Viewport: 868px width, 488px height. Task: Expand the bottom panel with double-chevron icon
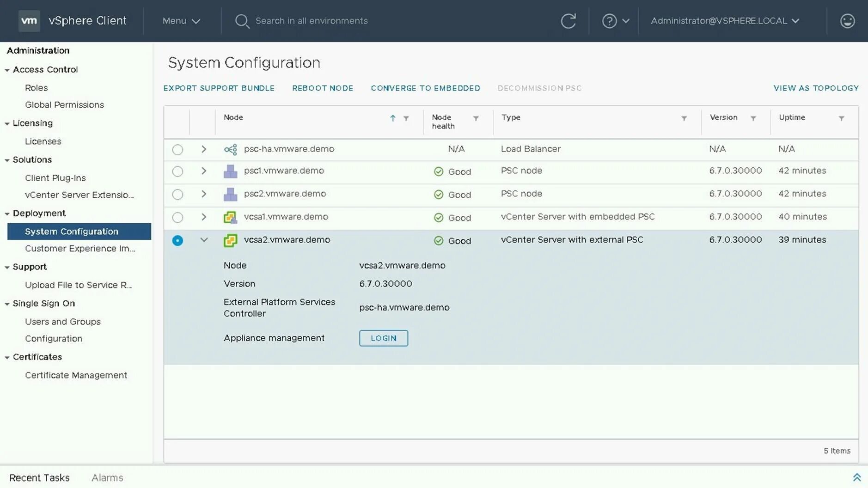[856, 477]
